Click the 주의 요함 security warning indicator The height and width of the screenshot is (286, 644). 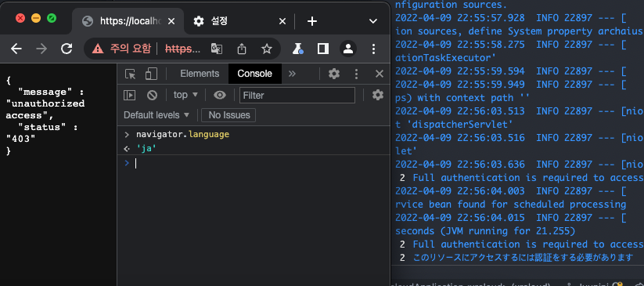[121, 49]
